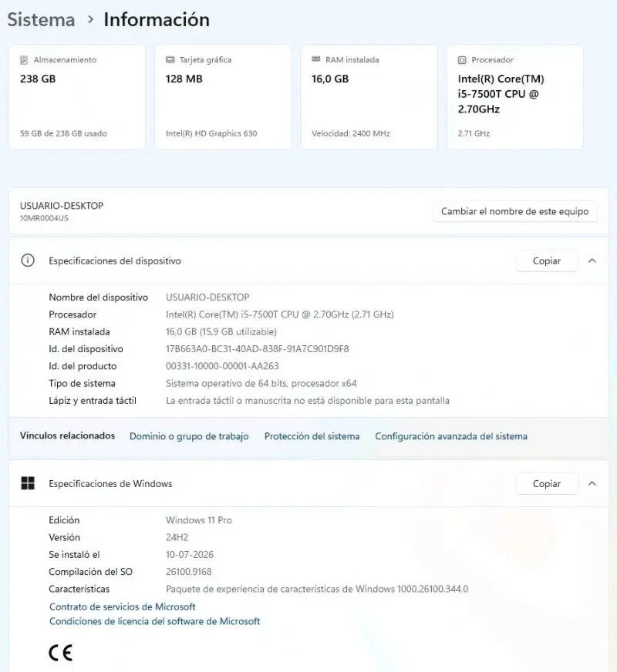Click '16,0 GB (15,9 GB utilizable)' value

tap(221, 331)
